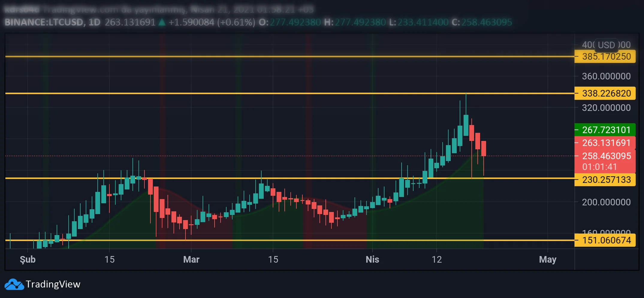644x298 pixels.
Task: Open the TradingView text link
Action: click(x=53, y=284)
